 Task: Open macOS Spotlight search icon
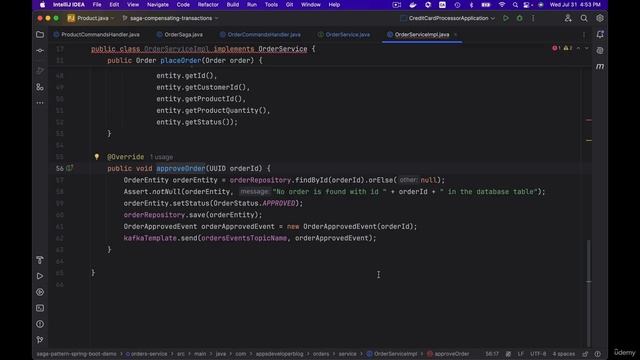[515, 5]
